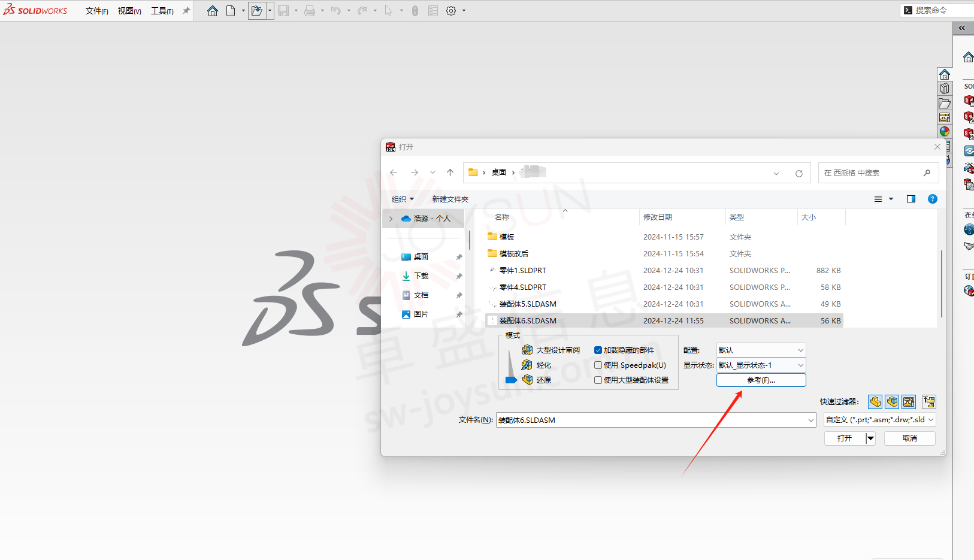The image size is (974, 560).
Task: Open the Options gear icon
Action: 451,11
